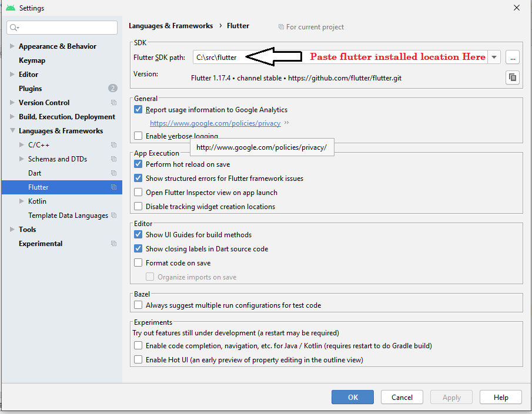Screen dimensions: 532x414
Task: Enable Open Flutter Inspector view on app launch
Action: pos(138,192)
